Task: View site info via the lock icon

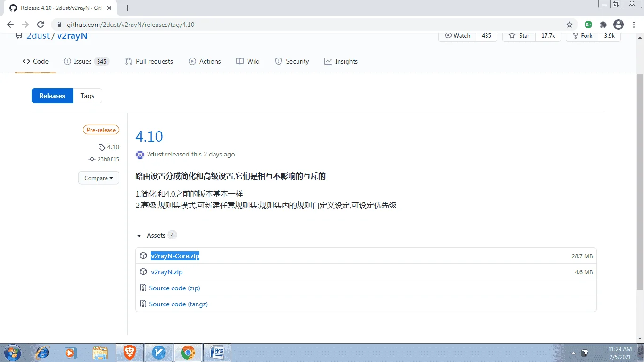Action: [59, 25]
